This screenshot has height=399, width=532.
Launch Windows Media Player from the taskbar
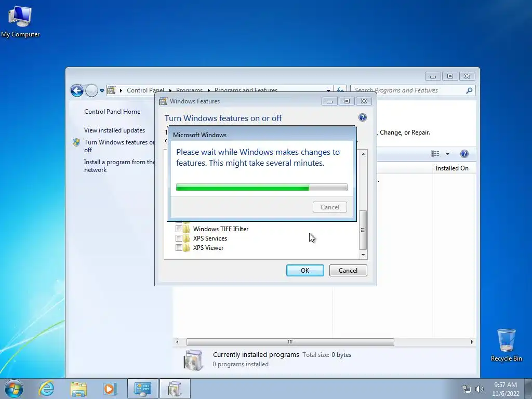click(110, 389)
